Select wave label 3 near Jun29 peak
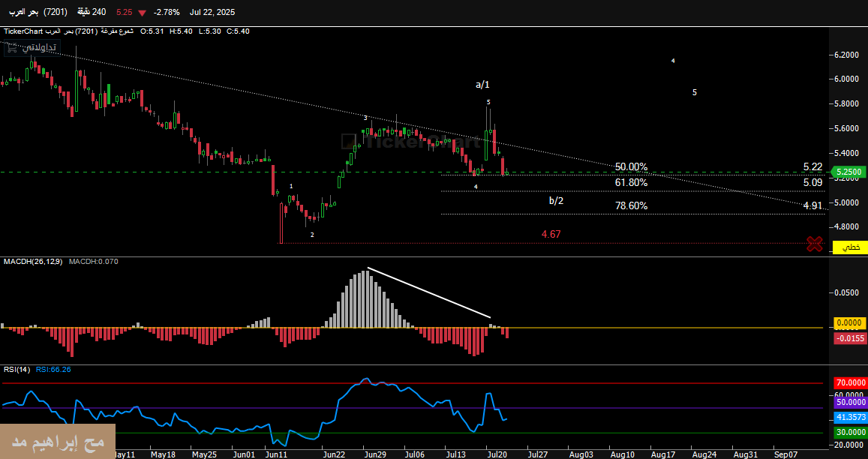 pos(365,118)
